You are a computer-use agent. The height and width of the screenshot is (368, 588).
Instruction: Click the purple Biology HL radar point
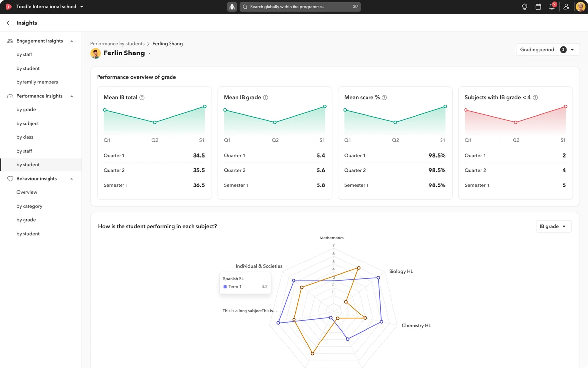(x=378, y=278)
